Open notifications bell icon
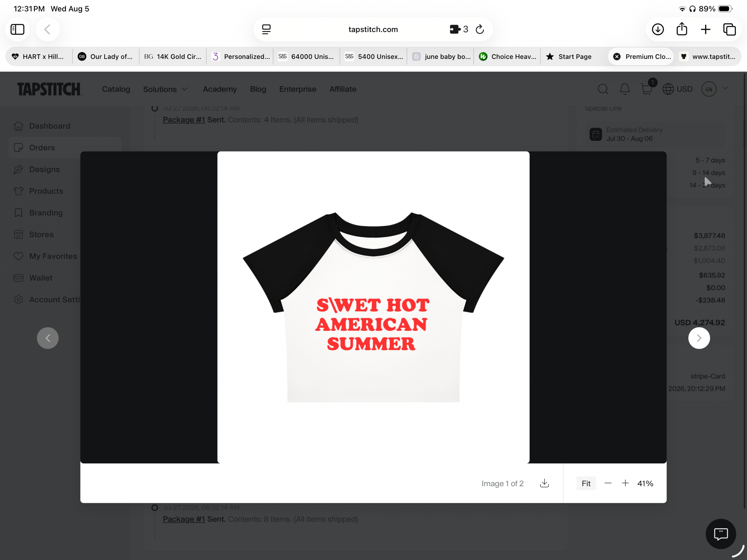Image resolution: width=747 pixels, height=560 pixels. pyautogui.click(x=624, y=89)
